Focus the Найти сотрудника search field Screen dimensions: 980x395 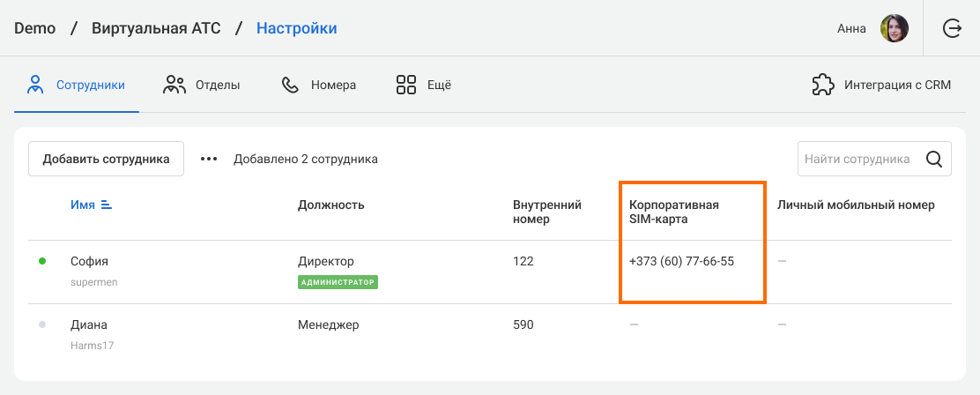pyautogui.click(x=857, y=160)
